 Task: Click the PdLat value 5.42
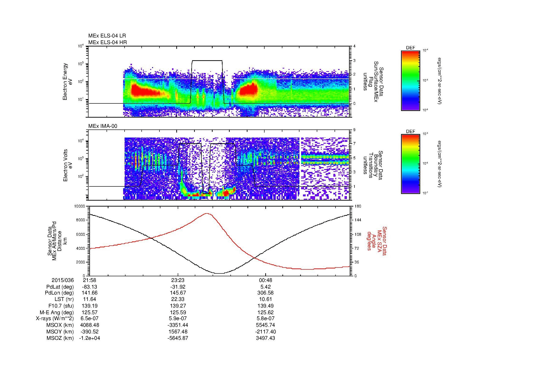(x=266, y=287)
